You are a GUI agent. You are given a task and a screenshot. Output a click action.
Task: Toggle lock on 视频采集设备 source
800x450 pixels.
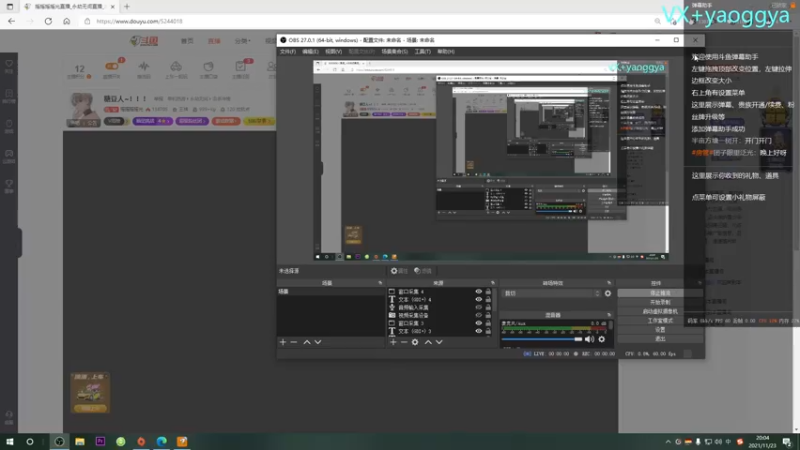pos(488,315)
